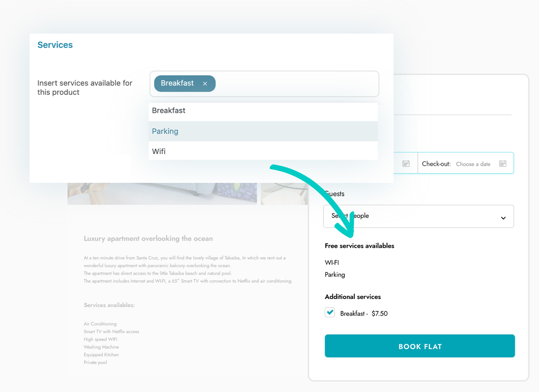Click the Breakfast - $7.50 label
Viewport: 539px width, 392px height.
tap(364, 314)
